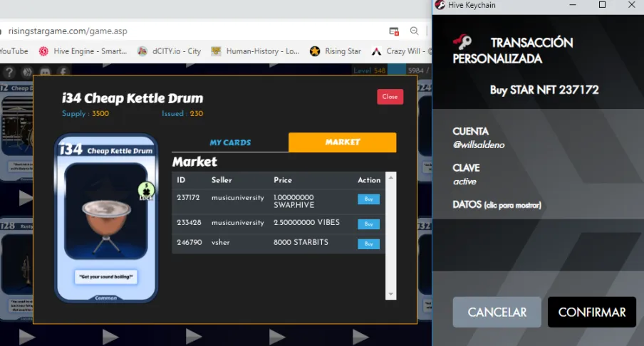Click the Discord icon in game toolbar
This screenshot has width=644, height=346.
coord(45,72)
